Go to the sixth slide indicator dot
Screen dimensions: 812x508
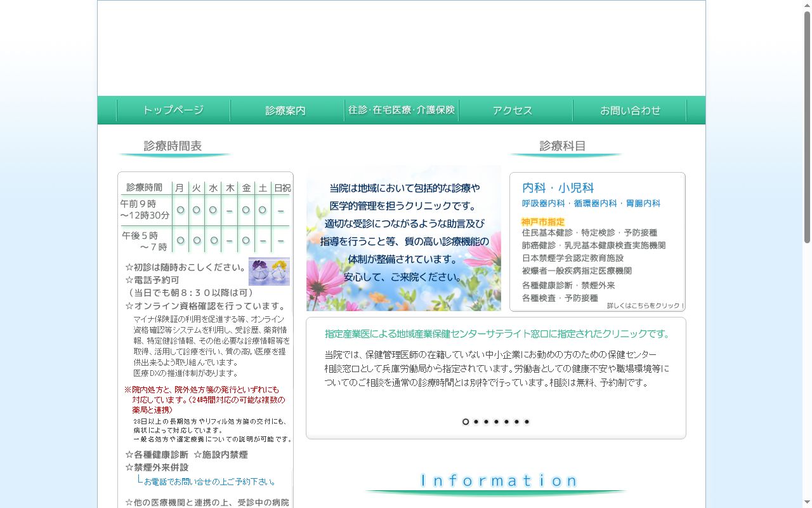516,422
